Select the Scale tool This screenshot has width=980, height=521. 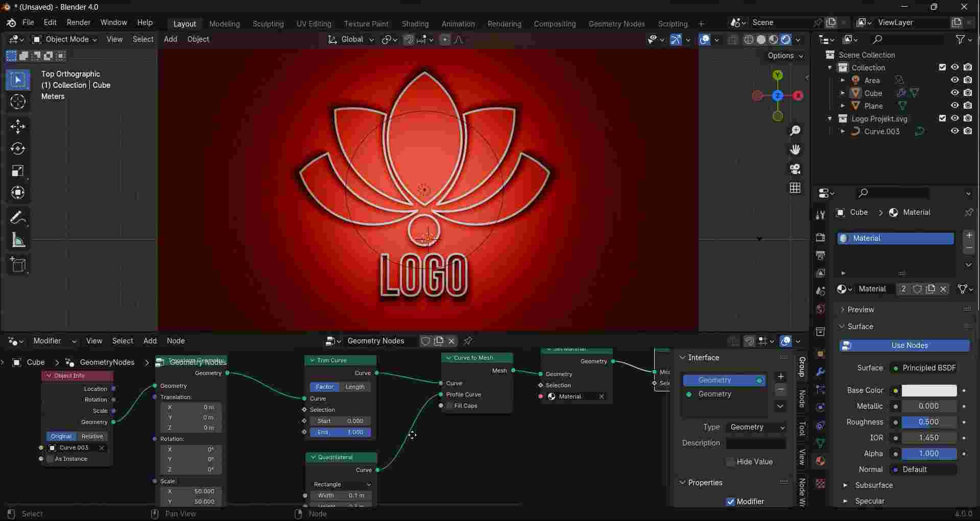(18, 170)
